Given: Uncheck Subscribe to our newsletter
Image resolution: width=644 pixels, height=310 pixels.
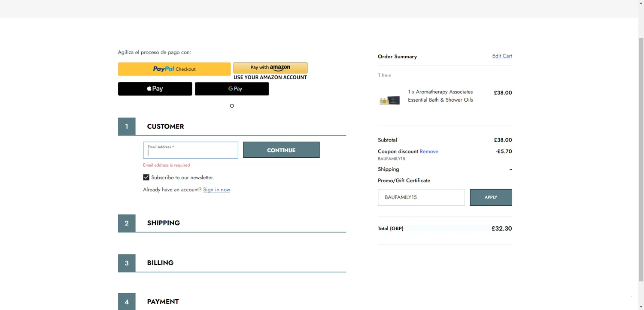Looking at the screenshot, I should [146, 178].
